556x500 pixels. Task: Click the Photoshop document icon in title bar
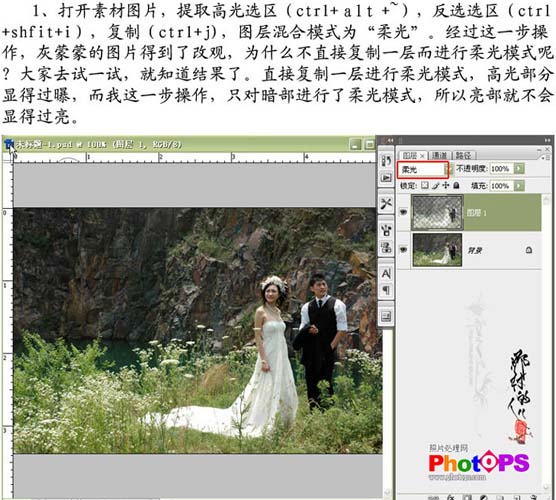coord(9,144)
